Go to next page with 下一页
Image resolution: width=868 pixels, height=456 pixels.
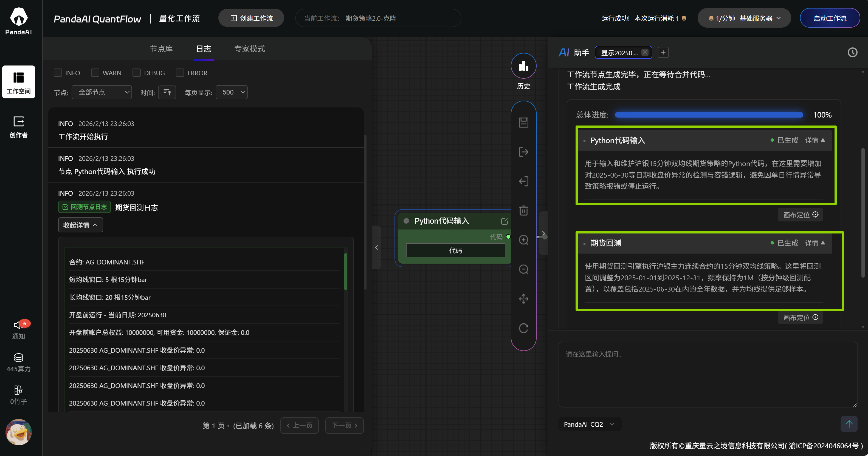click(344, 425)
